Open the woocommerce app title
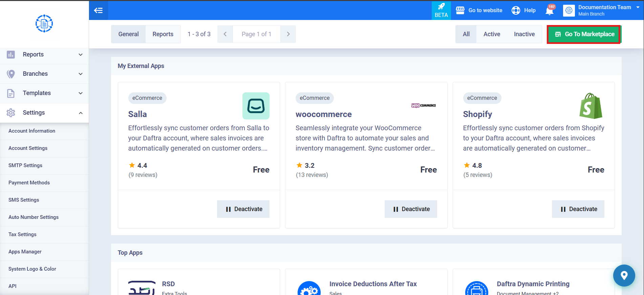The image size is (644, 295). tap(324, 114)
